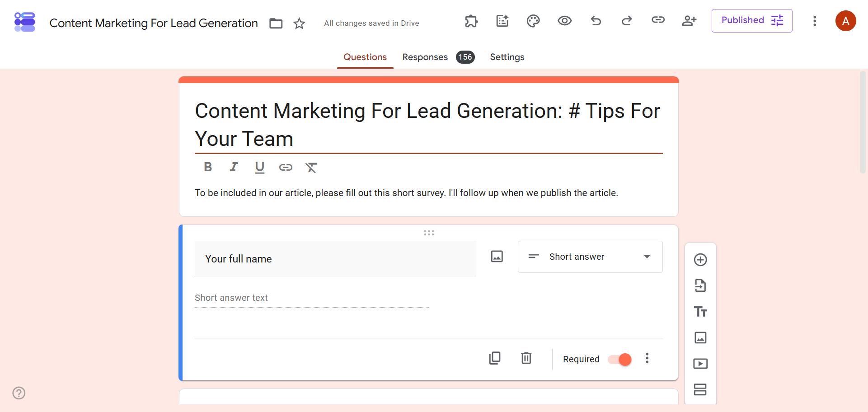Screen dimensions: 868x412
Task: Apply italic to the form title
Action: tap(234, 167)
